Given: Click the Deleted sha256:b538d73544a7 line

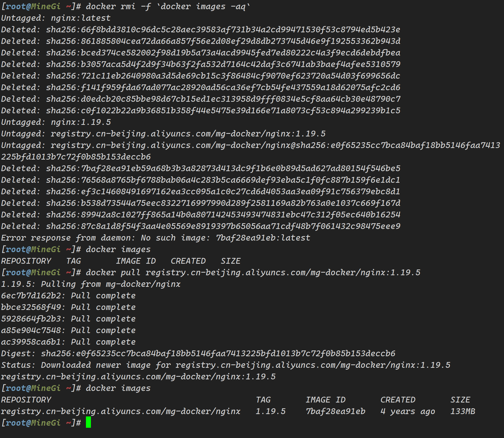Looking at the screenshot, I should 201,203.
